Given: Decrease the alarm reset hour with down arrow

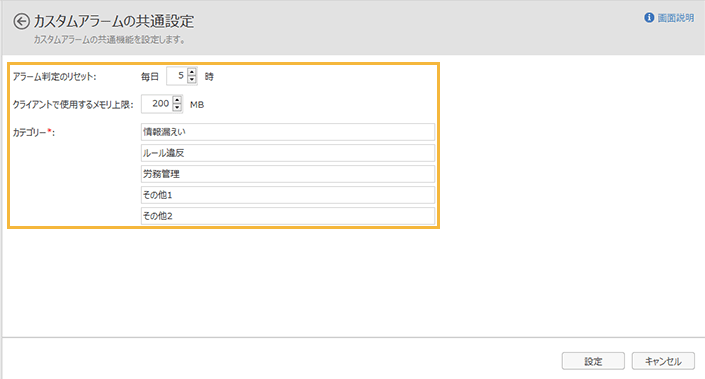Looking at the screenshot, I should (x=192, y=80).
